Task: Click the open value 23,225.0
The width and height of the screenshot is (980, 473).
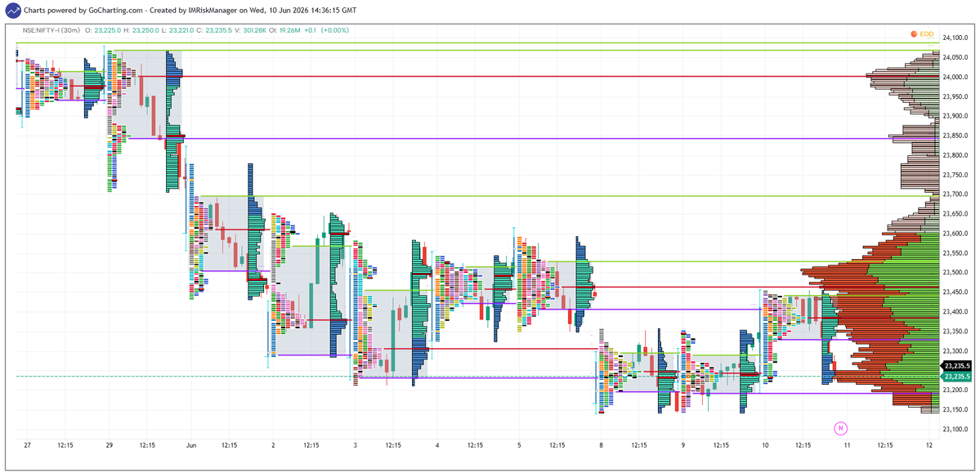Action: click(106, 30)
